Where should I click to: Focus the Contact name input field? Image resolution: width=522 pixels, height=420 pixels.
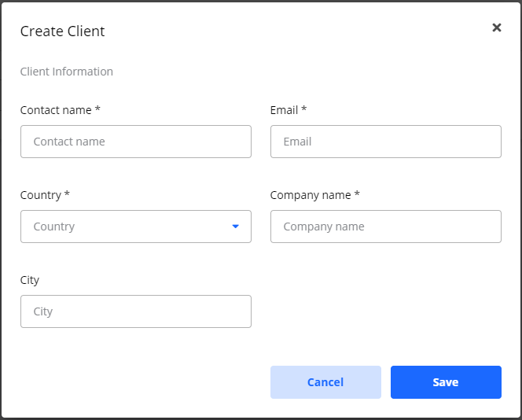point(135,142)
